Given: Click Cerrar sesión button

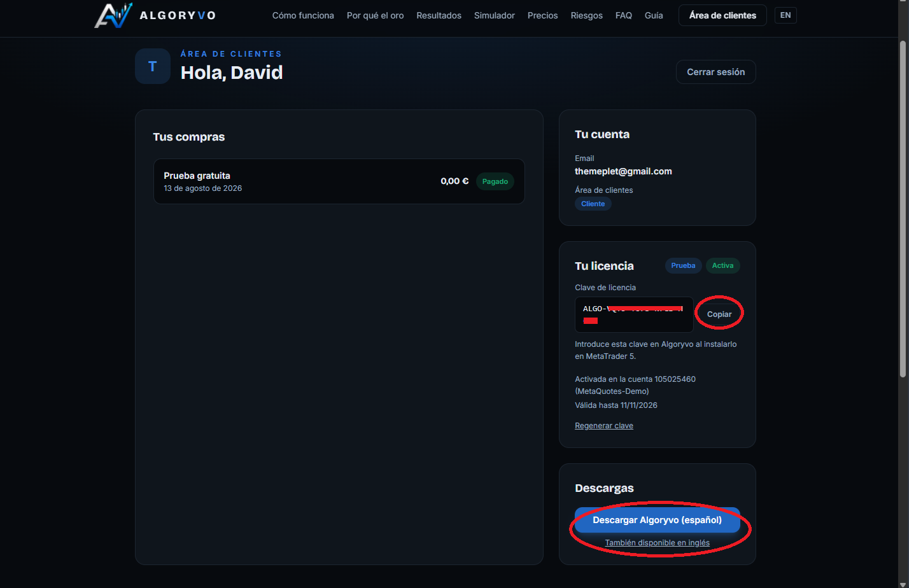Looking at the screenshot, I should [x=715, y=72].
